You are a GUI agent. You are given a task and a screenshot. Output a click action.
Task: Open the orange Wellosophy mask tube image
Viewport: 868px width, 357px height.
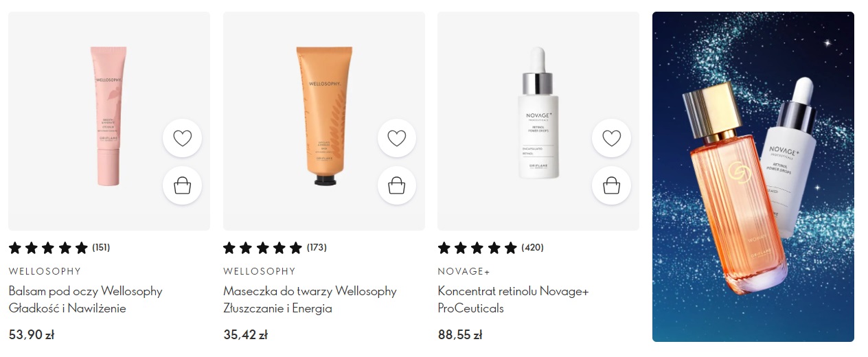tap(323, 117)
